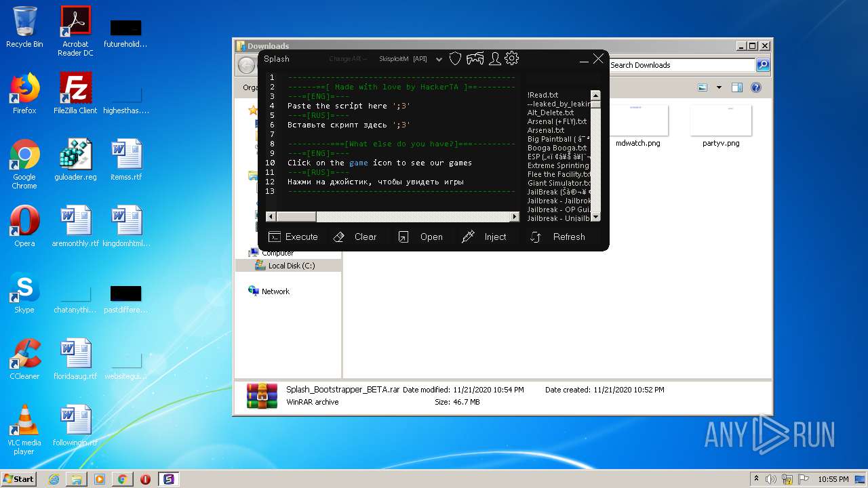
Task: Switch to Splash app on taskbar
Action: pos(168,479)
